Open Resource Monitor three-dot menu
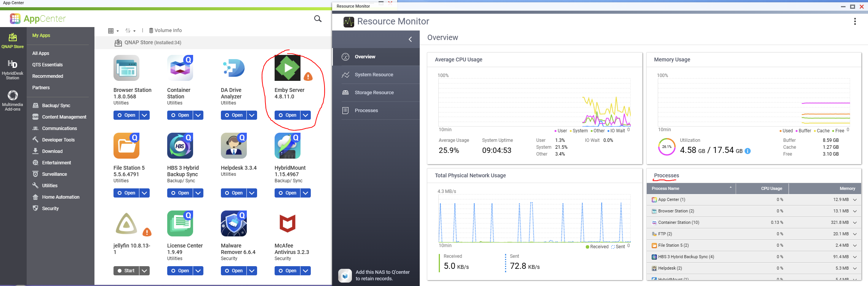Viewport: 868px width, 286px height. (855, 21)
